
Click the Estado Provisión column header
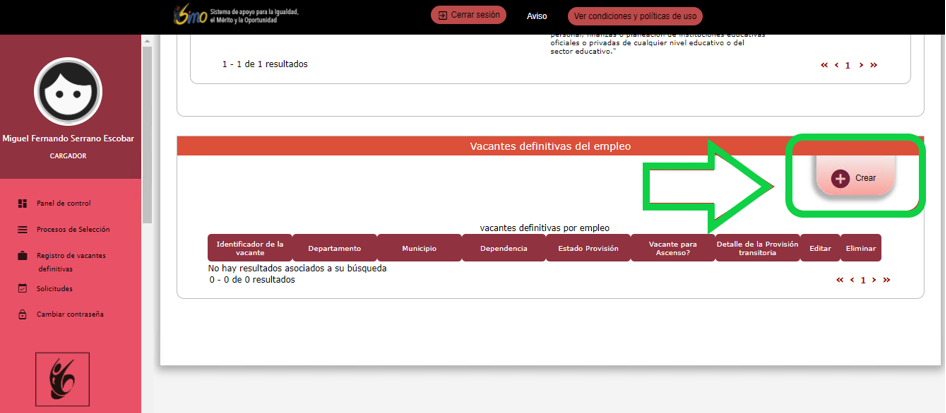pyautogui.click(x=588, y=248)
